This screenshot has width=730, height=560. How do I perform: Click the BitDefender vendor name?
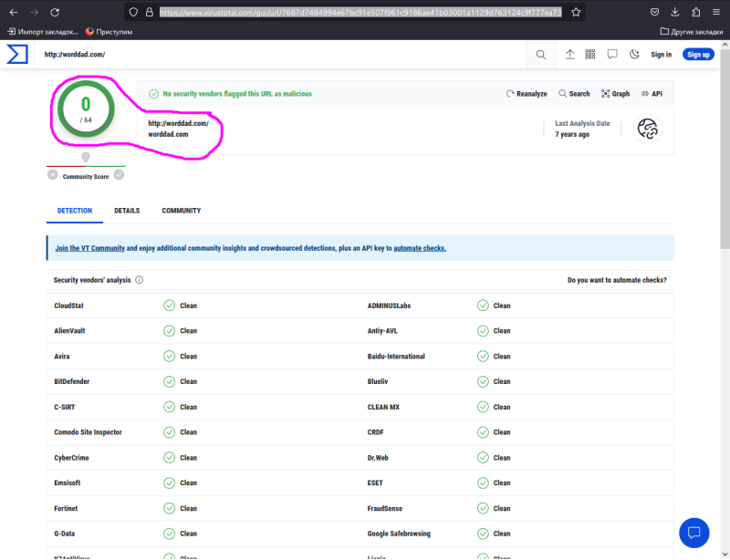point(72,381)
